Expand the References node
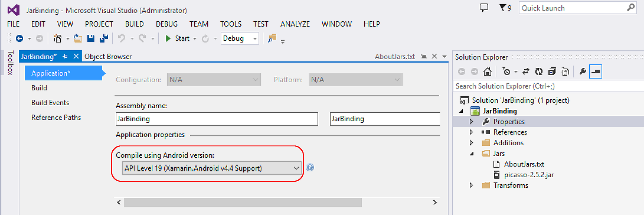The height and width of the screenshot is (215, 644). 471,132
